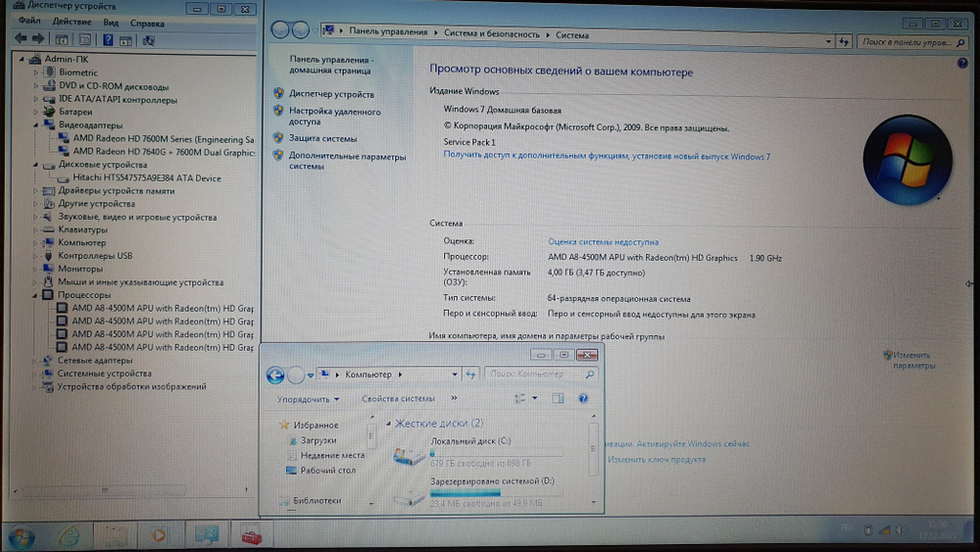Click the Поиск: Компьютер search field
Screen dimensions: 980x552
click(x=540, y=374)
